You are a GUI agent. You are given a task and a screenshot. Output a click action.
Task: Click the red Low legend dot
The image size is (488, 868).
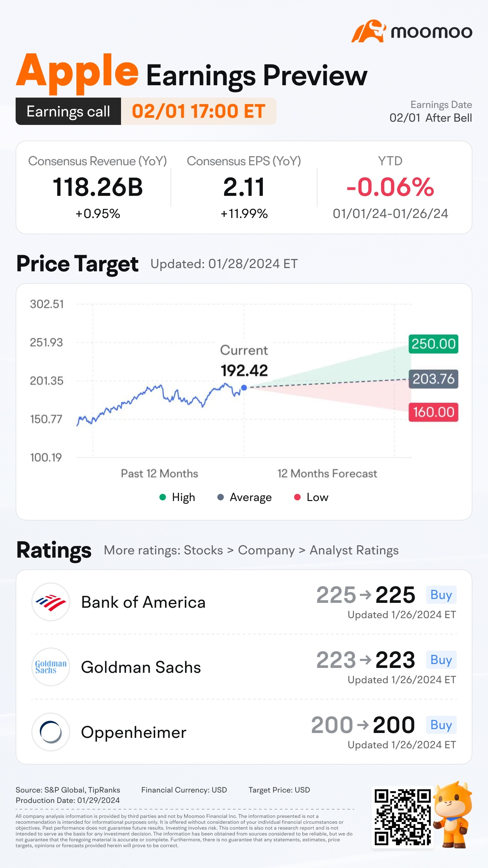click(297, 497)
